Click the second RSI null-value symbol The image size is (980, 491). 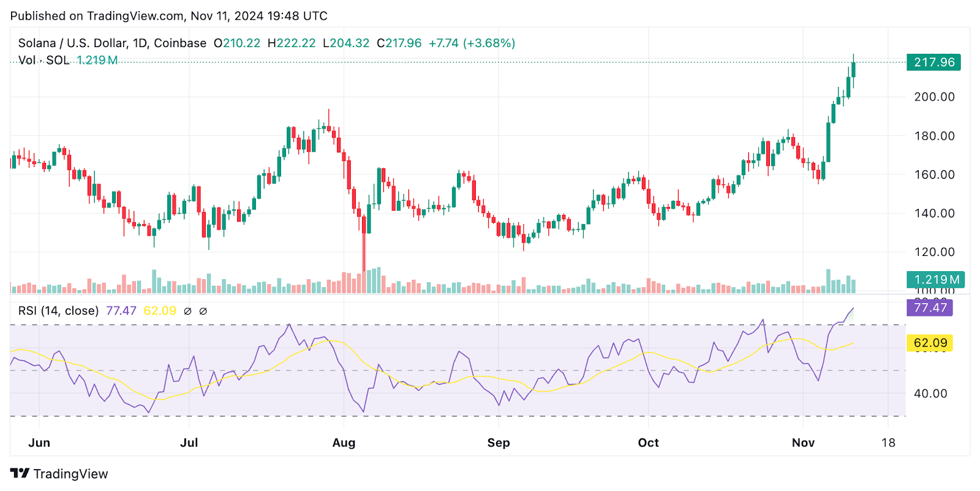coord(203,311)
